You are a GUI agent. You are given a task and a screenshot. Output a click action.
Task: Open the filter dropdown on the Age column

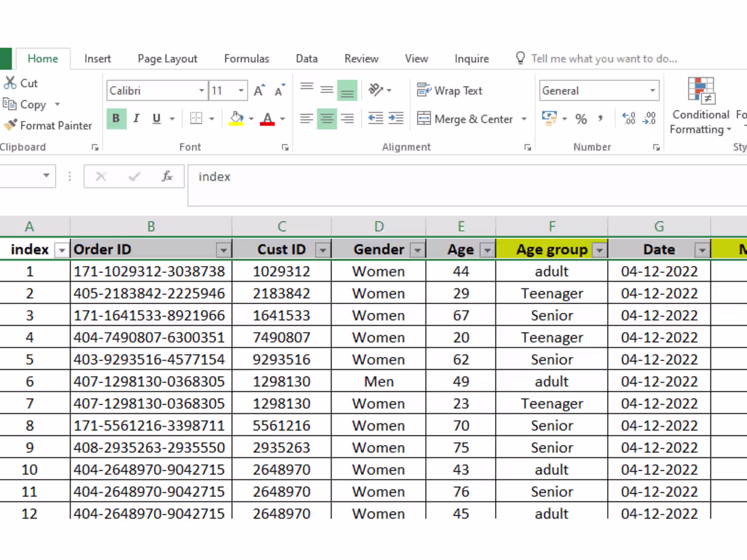(x=486, y=250)
